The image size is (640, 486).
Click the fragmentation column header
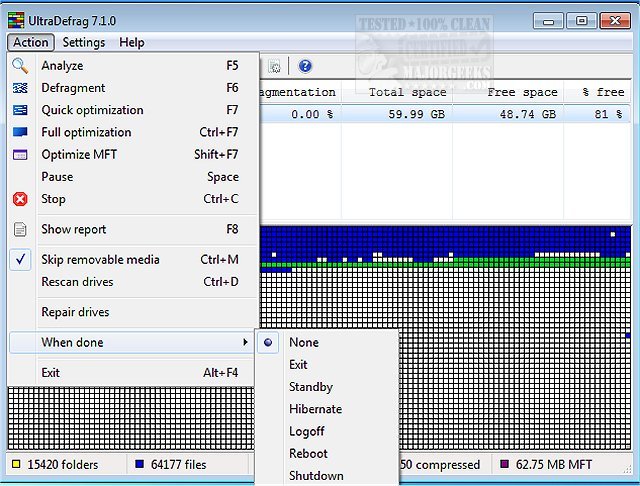[298, 92]
